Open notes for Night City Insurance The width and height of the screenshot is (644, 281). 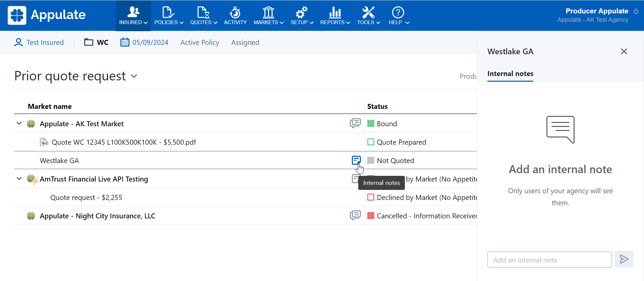pyautogui.click(x=355, y=215)
